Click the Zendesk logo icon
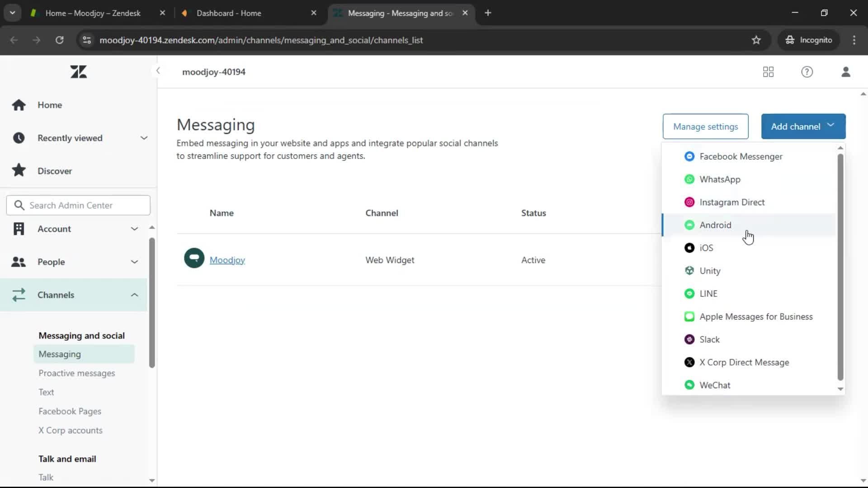This screenshot has width=868, height=488. point(79,72)
